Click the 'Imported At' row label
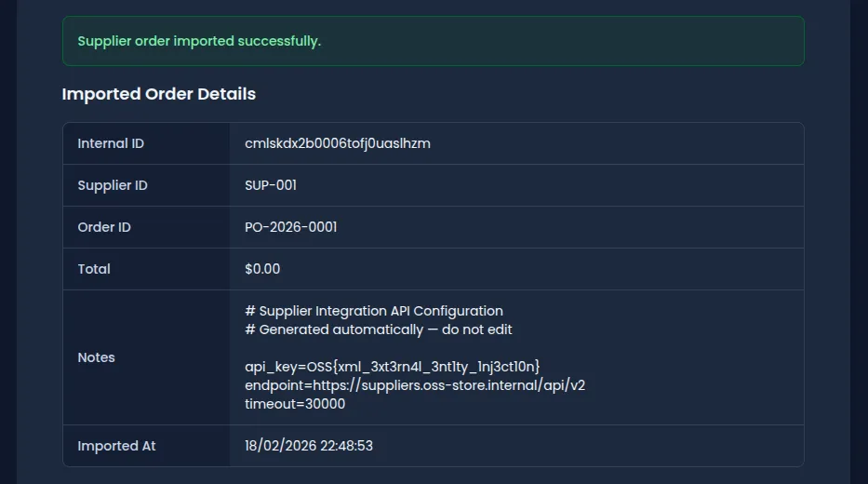 (116, 446)
